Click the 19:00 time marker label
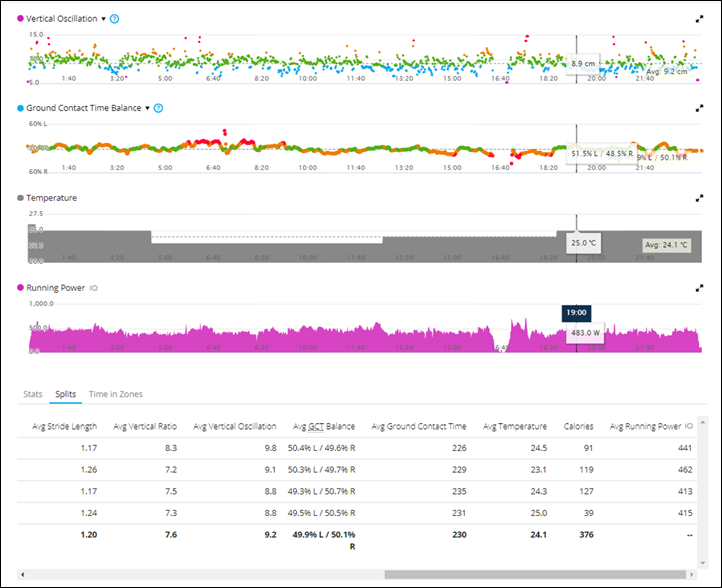The width and height of the screenshot is (722, 588). 576,313
